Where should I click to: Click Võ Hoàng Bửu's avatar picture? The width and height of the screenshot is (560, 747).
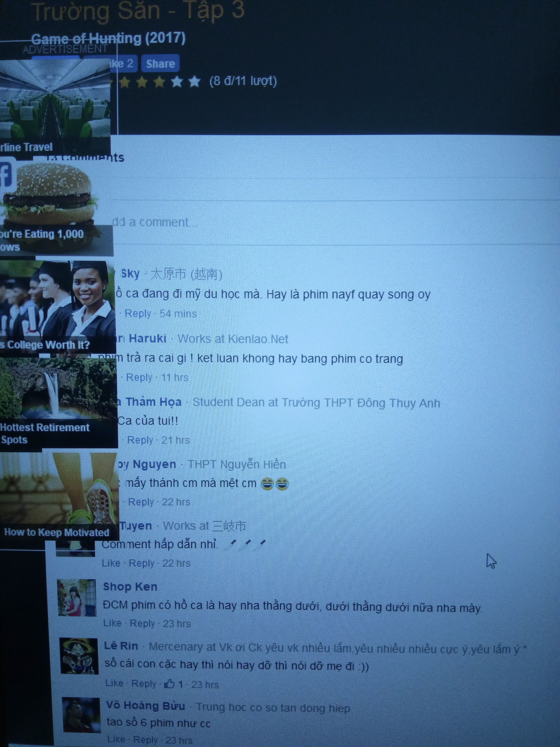coord(81,715)
